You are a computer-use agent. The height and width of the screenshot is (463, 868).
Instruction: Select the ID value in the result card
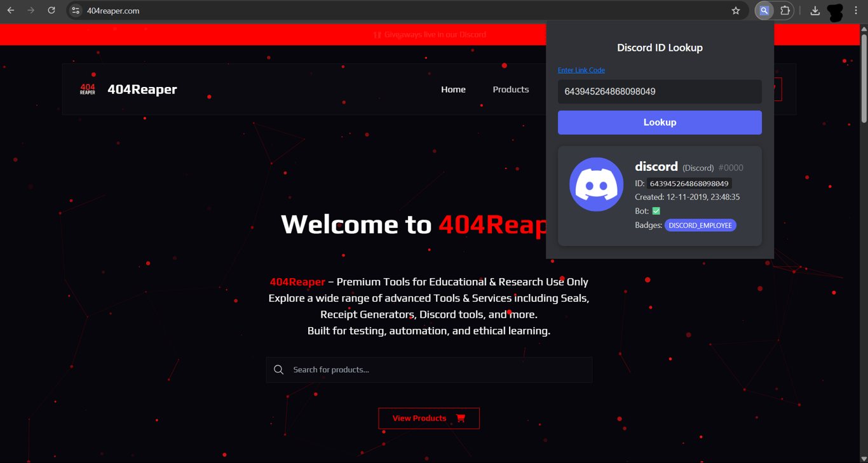(689, 184)
